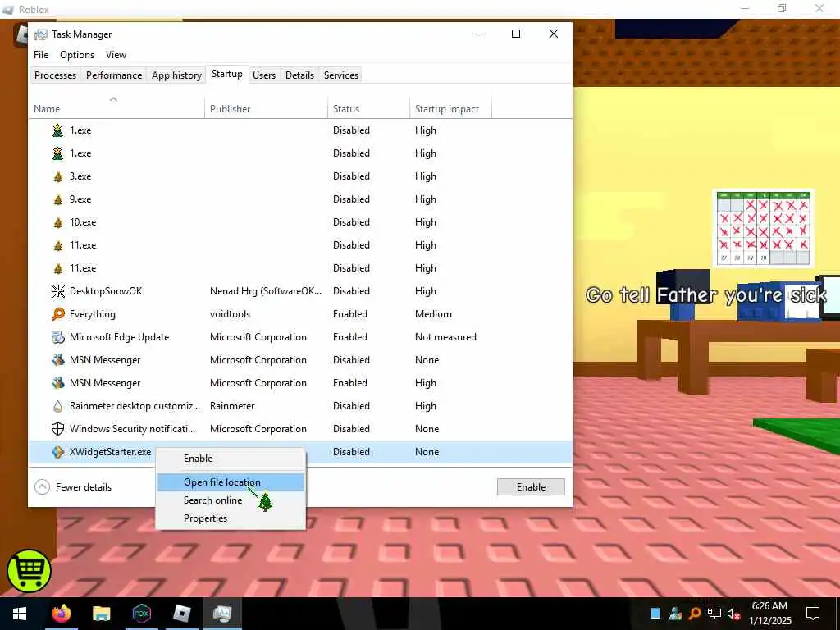This screenshot has height=630, width=840.
Task: Click the voidtools publisher cell
Action: point(231,314)
